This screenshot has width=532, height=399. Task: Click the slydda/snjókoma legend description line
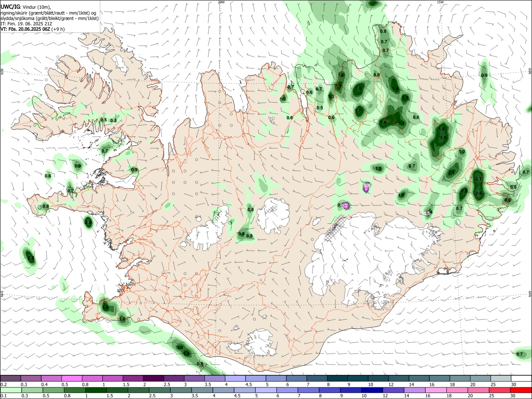[x=49, y=18]
